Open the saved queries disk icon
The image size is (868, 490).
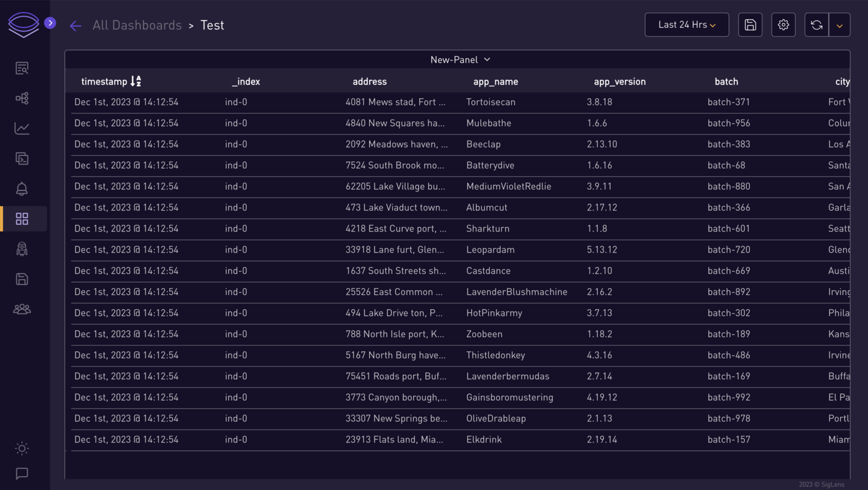tap(22, 279)
